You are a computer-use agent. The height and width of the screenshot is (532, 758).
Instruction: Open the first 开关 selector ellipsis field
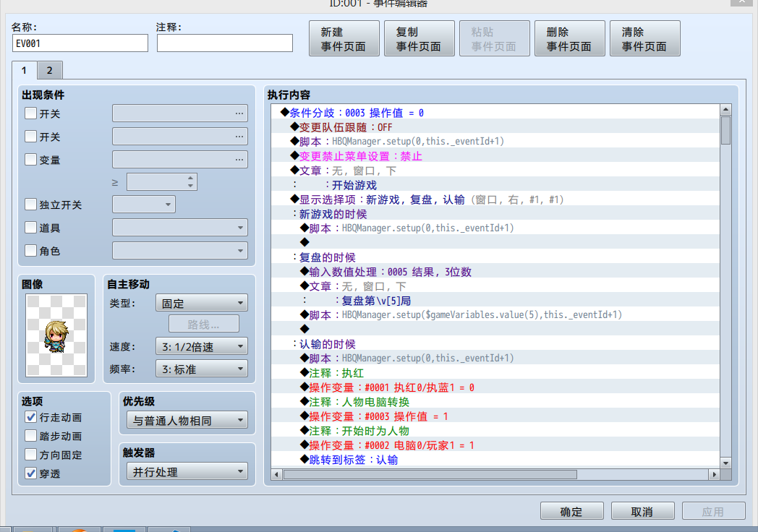point(180,113)
